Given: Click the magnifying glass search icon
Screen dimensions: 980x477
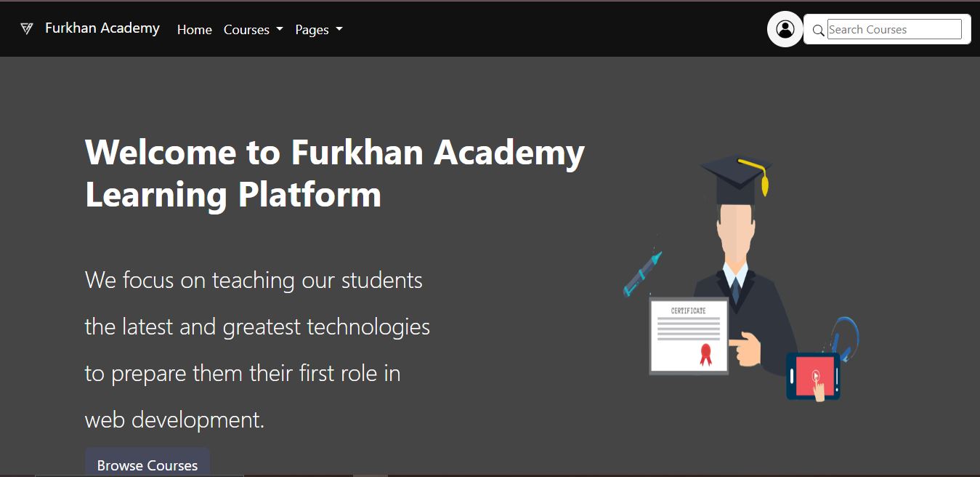Looking at the screenshot, I should tap(818, 31).
